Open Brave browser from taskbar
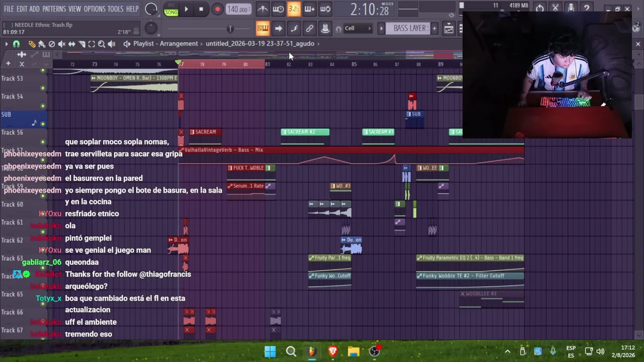Viewport: 644px width, 362px height. click(x=333, y=351)
